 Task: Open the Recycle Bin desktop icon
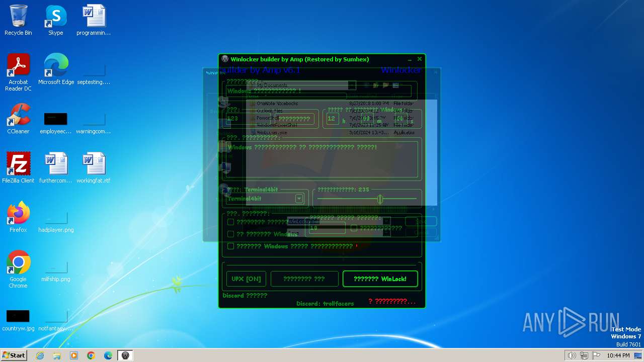(x=18, y=20)
